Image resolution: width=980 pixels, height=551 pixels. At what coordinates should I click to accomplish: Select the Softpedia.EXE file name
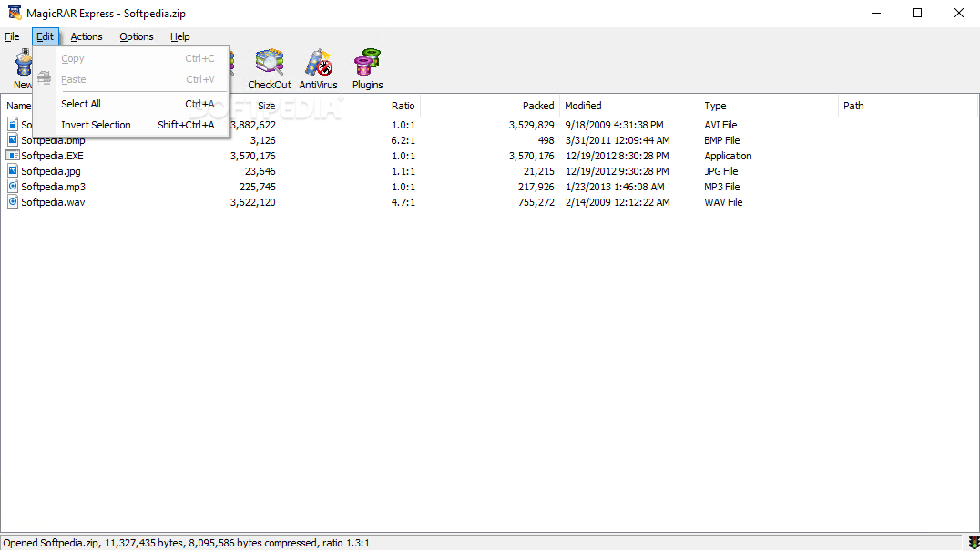pyautogui.click(x=52, y=156)
